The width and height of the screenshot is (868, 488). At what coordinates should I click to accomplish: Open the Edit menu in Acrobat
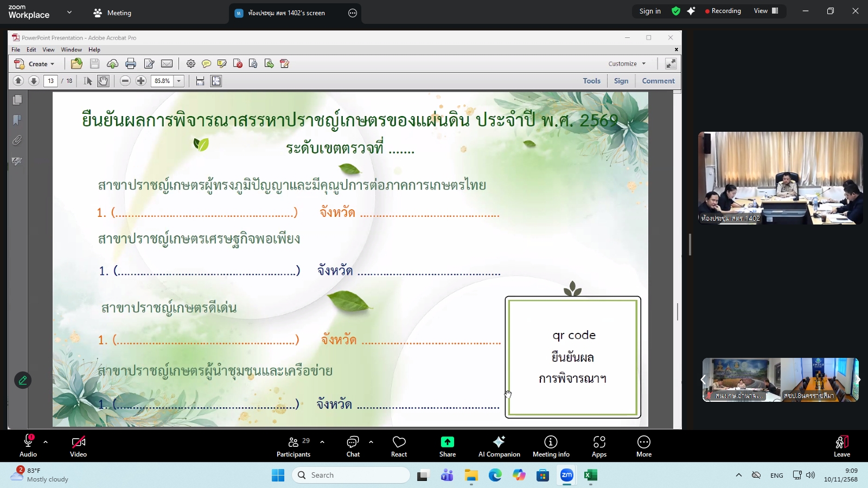[31, 49]
